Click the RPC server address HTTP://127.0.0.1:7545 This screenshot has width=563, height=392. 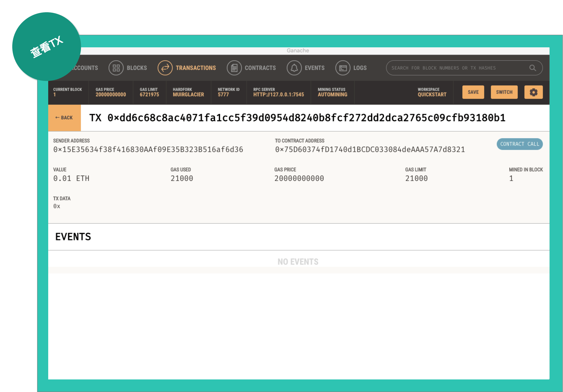[279, 95]
